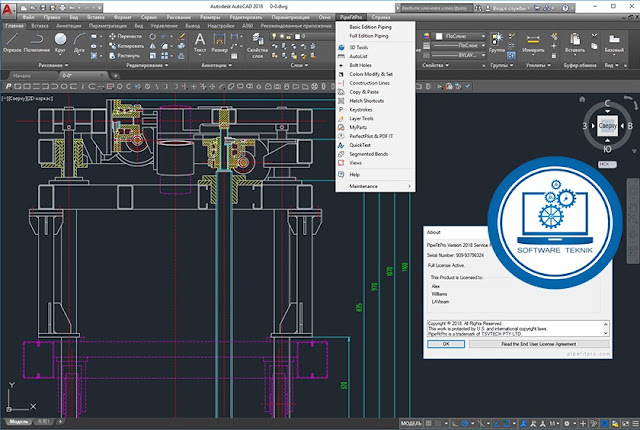Toggle МОДЕЛЬ space button in status bar
Screen dimensions: 640x430
[x=411, y=424]
